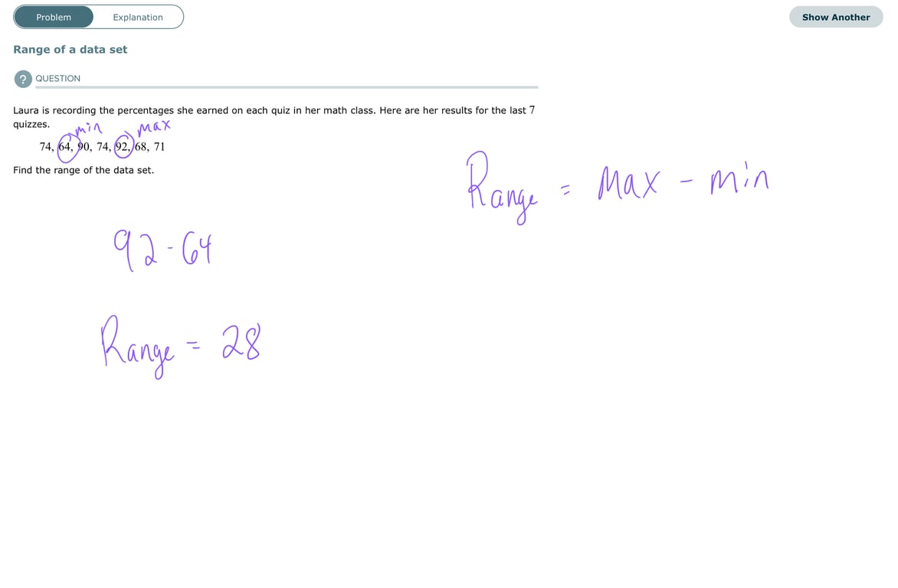
Task: Click the circled number 92 in the data
Action: [122, 146]
